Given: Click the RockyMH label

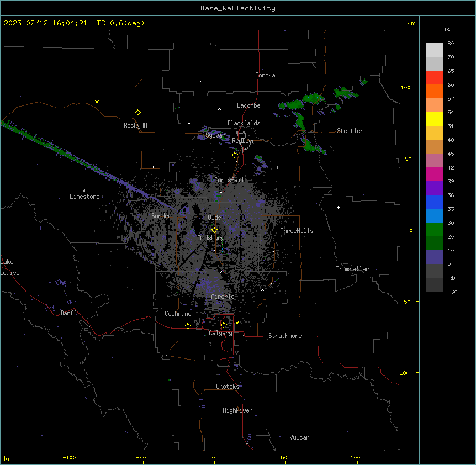Looking at the screenshot, I should (x=135, y=125).
